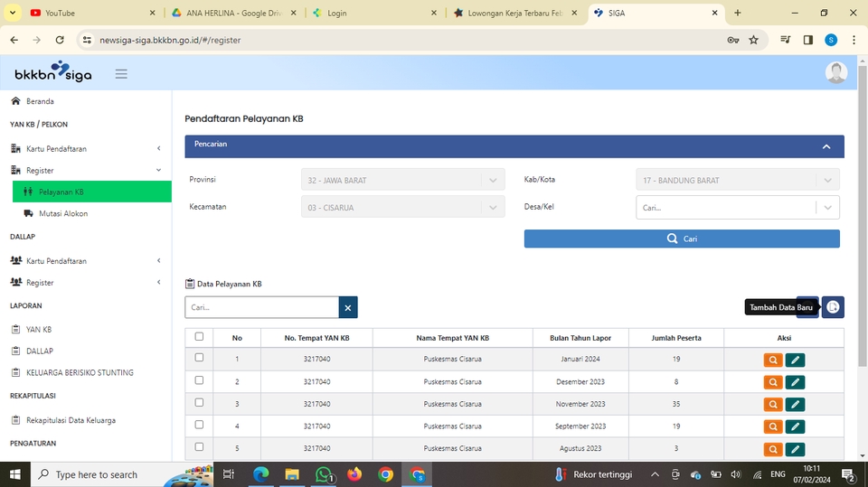Open the user profile avatar
The image size is (868, 487).
click(835, 73)
